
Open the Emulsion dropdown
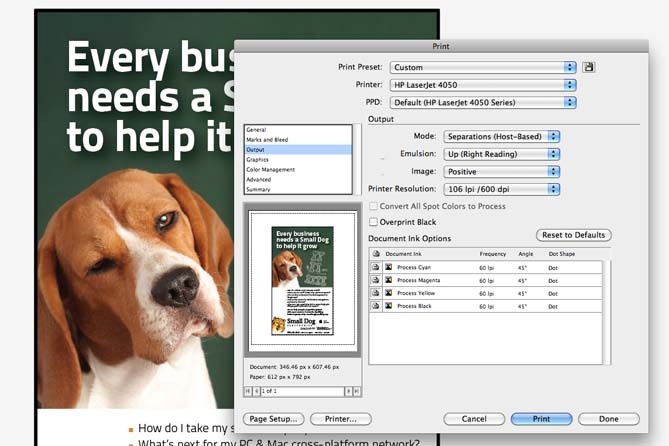502,154
